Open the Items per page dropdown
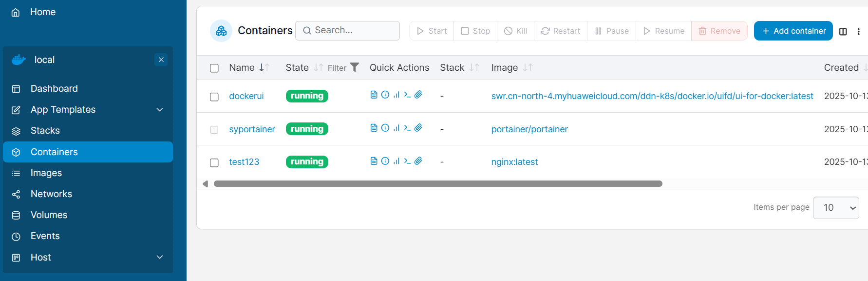The width and height of the screenshot is (868, 281). [x=836, y=207]
